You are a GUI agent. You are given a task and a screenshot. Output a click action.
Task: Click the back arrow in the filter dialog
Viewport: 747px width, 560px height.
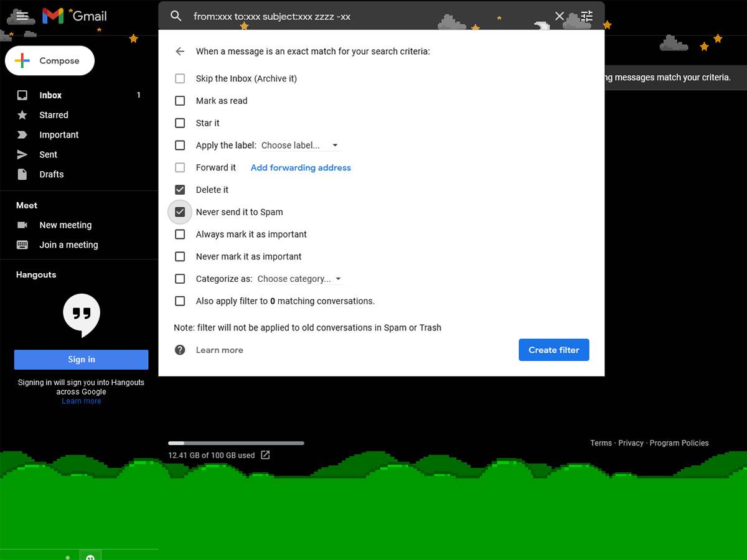180,51
